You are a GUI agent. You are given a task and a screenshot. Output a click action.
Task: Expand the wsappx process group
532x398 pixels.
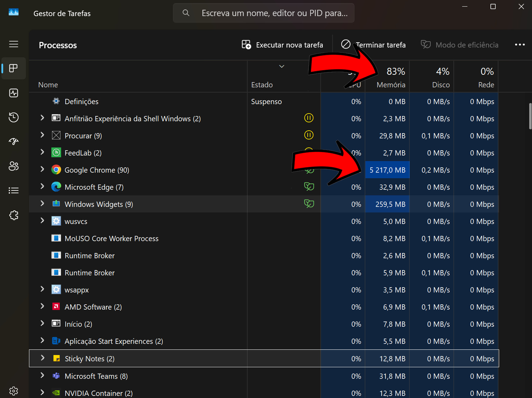pos(42,289)
